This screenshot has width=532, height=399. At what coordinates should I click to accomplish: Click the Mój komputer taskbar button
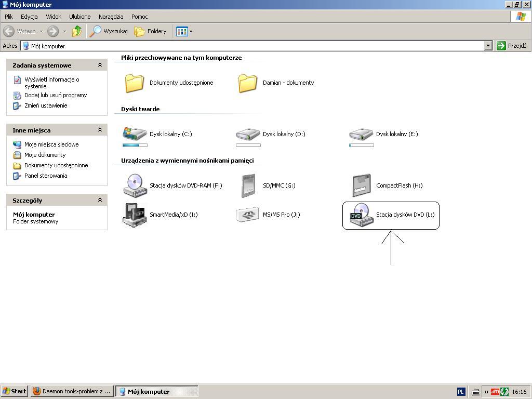pos(157,391)
